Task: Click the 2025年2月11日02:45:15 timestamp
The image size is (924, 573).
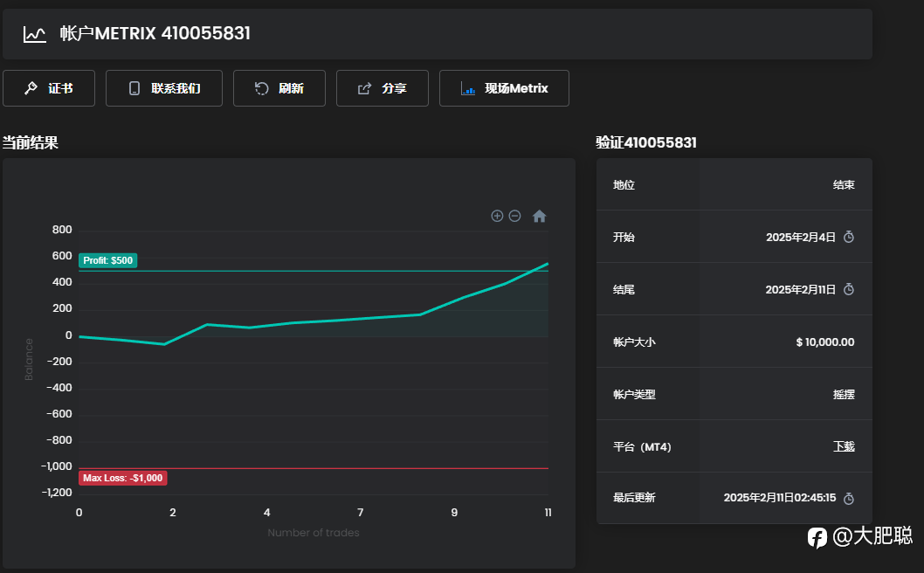Action: tap(780, 498)
